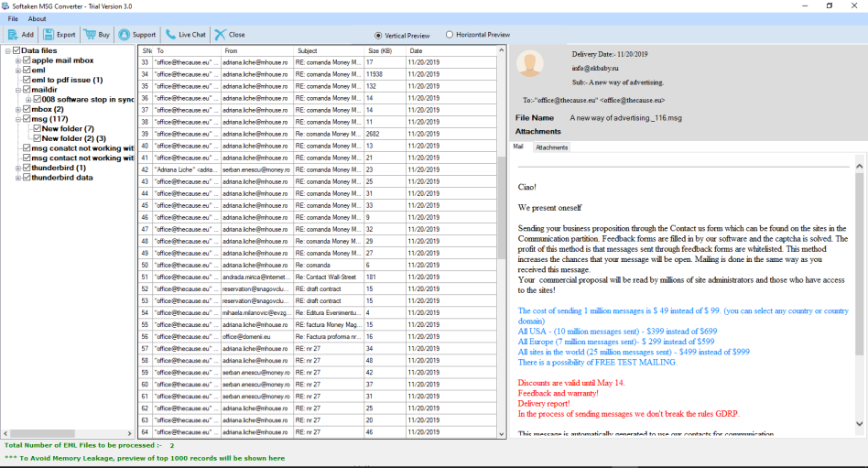Click the Close X toolbar icon
This screenshot has width=868, height=468.
(x=221, y=34)
